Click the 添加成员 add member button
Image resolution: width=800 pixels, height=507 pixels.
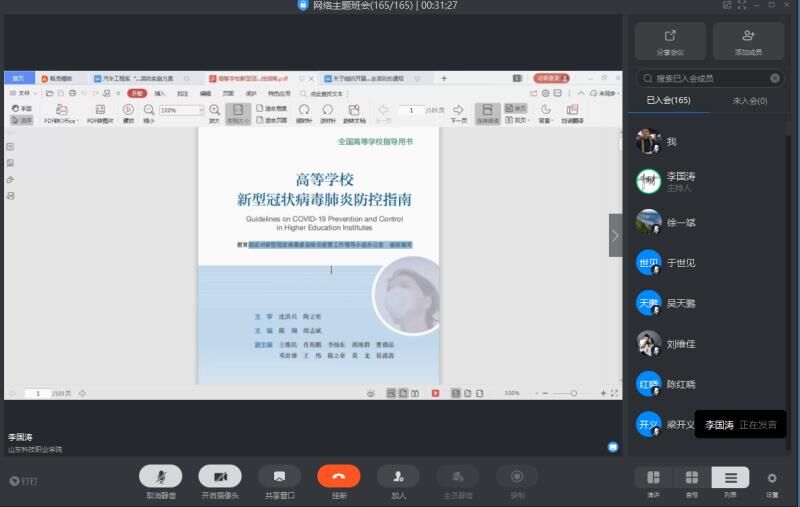coord(748,41)
